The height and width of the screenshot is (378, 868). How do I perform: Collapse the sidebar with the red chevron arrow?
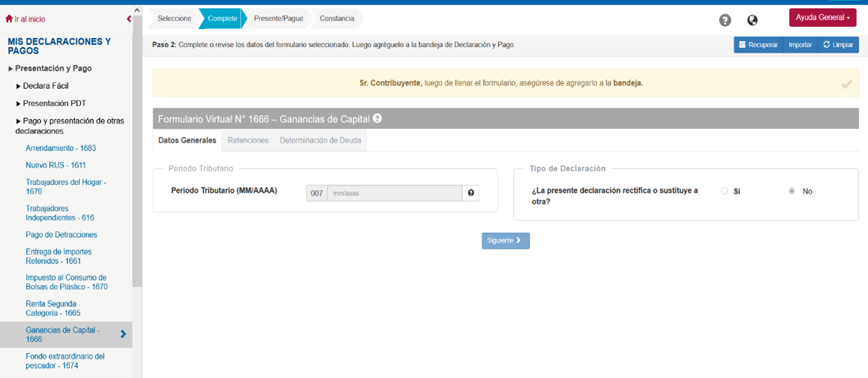[129, 19]
